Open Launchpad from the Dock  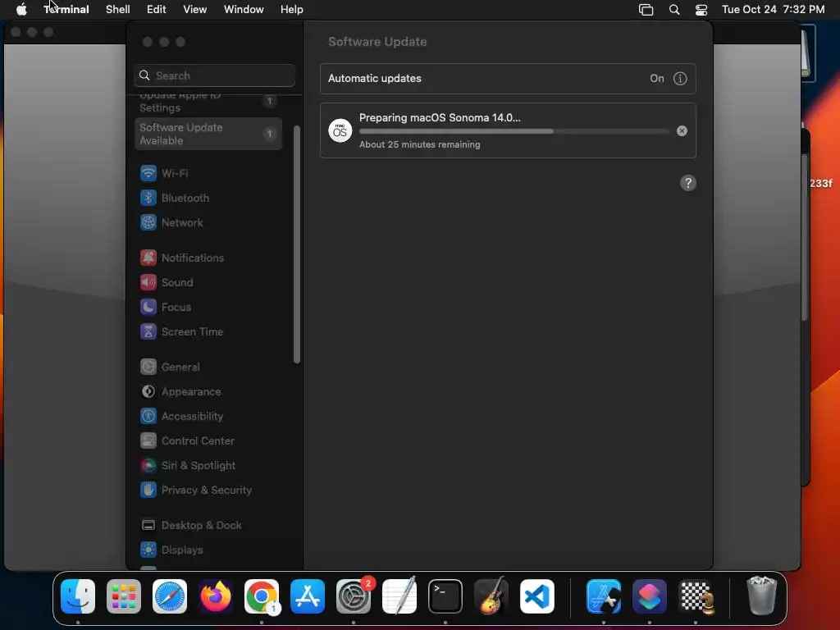tap(124, 596)
